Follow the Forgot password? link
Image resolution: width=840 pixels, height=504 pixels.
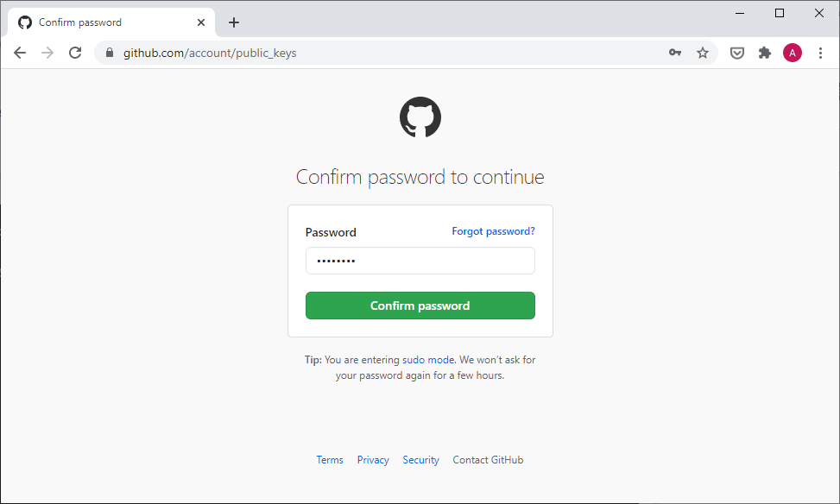point(493,230)
